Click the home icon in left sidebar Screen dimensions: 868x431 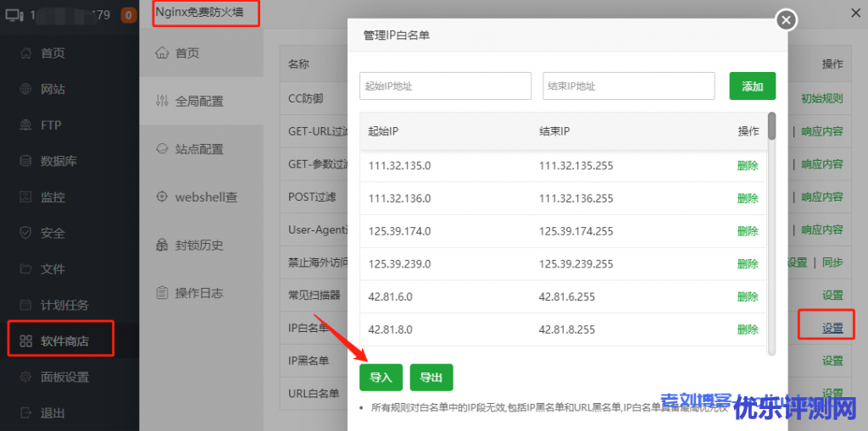(x=25, y=53)
